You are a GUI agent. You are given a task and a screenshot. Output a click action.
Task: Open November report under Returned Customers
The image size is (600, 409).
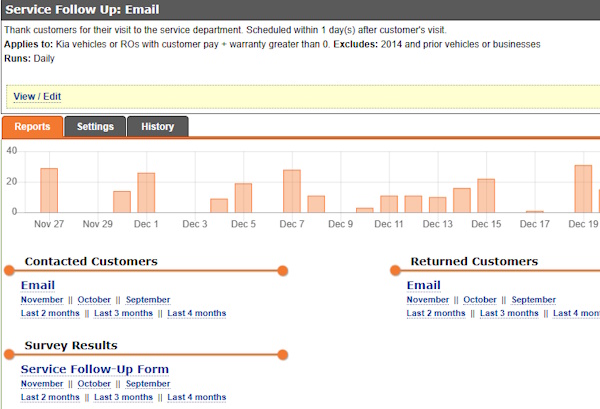tap(428, 300)
